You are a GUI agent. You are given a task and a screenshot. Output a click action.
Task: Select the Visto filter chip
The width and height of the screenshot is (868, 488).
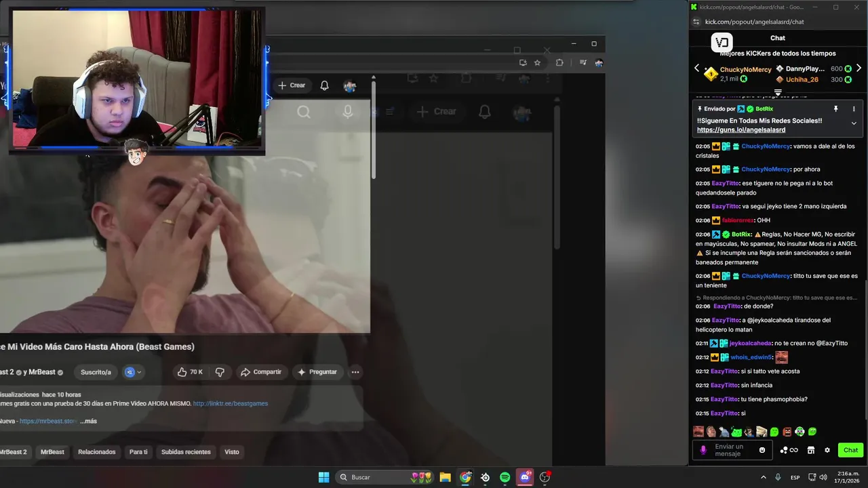point(232,452)
